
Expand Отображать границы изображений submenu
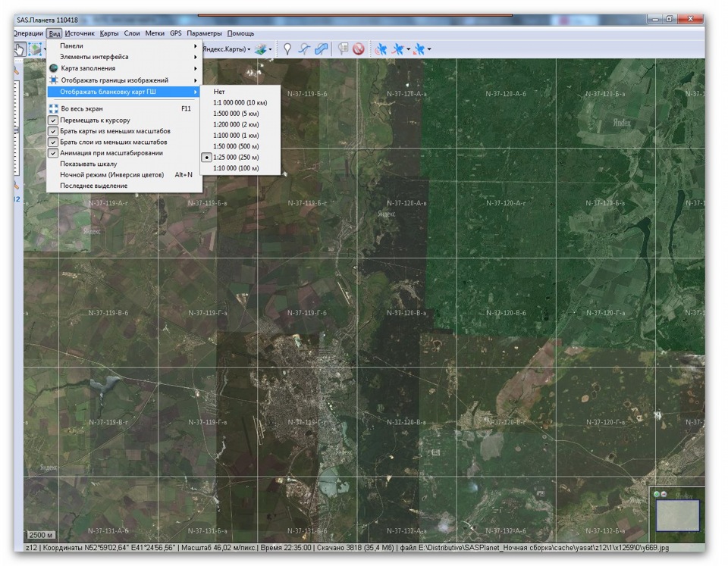click(x=124, y=80)
